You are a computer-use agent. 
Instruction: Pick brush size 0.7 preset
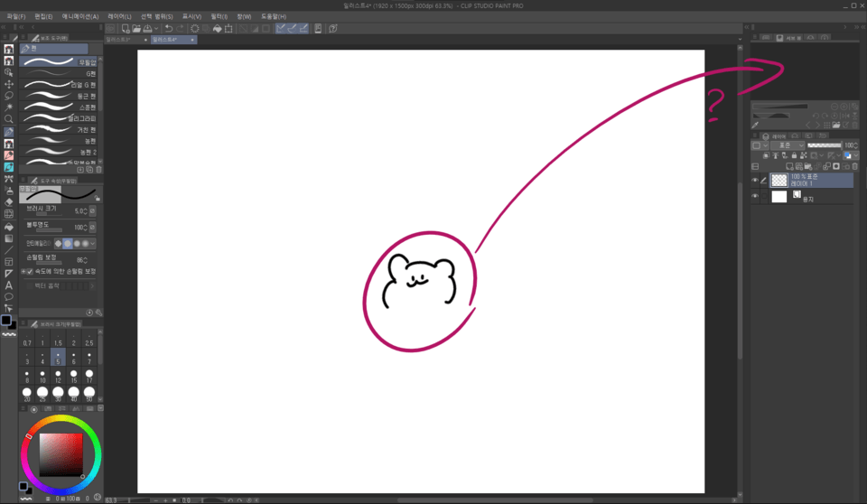click(27, 339)
